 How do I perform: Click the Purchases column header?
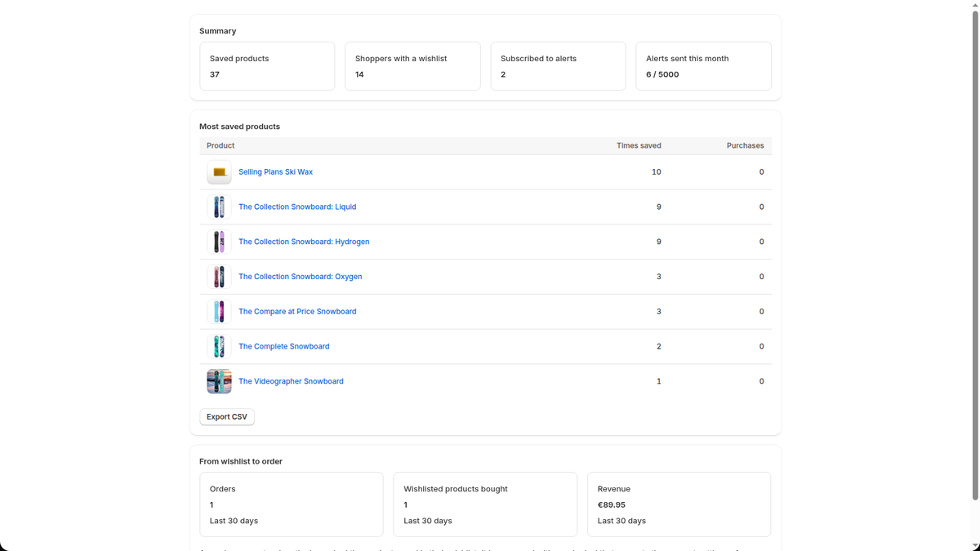(746, 146)
